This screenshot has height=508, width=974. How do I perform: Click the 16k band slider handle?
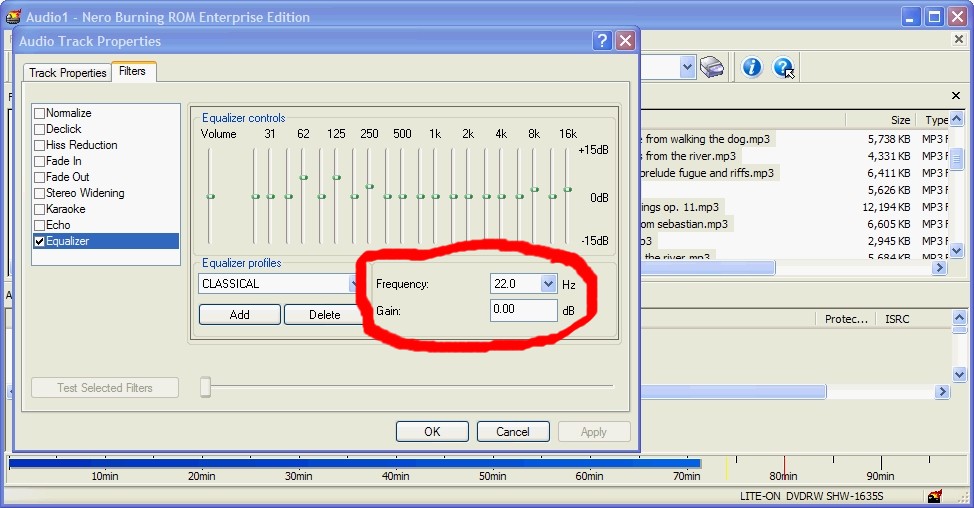568,189
